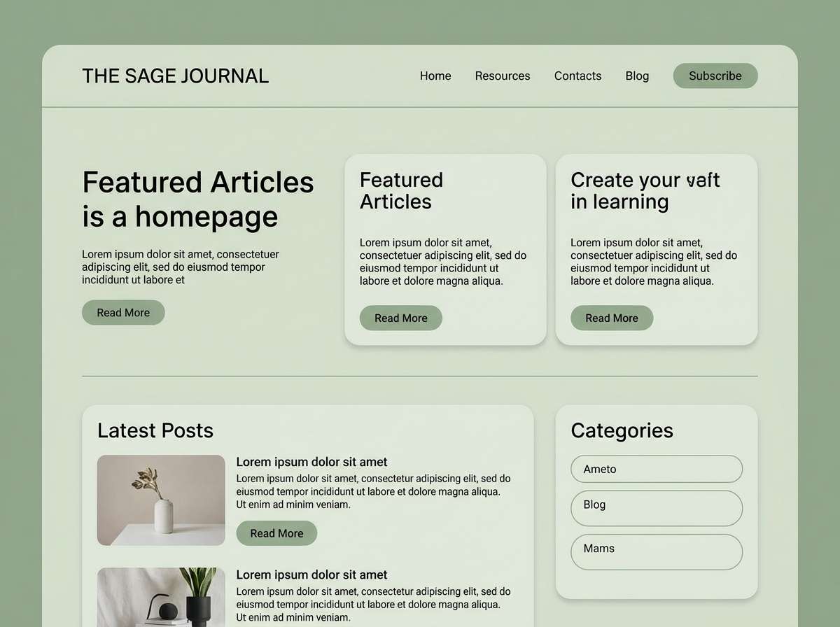Image resolution: width=840 pixels, height=627 pixels.
Task: Select the Mams category
Action: point(656,551)
